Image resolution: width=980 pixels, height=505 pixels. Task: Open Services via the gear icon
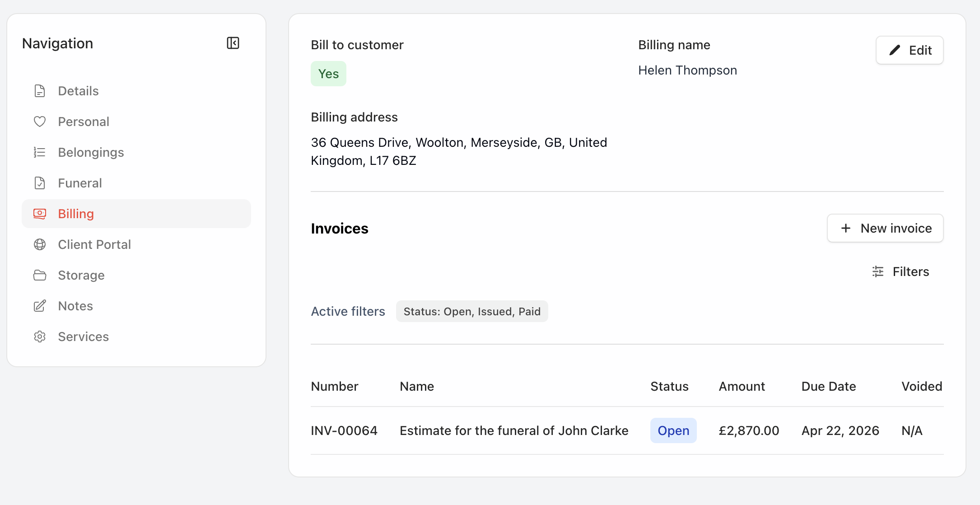pyautogui.click(x=40, y=337)
